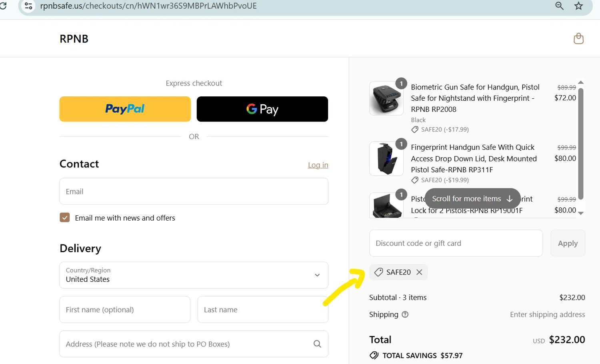The height and width of the screenshot is (364, 600).
Task: Click the Fingerprint Handgun Safe RP311F thumbnail
Action: click(386, 159)
